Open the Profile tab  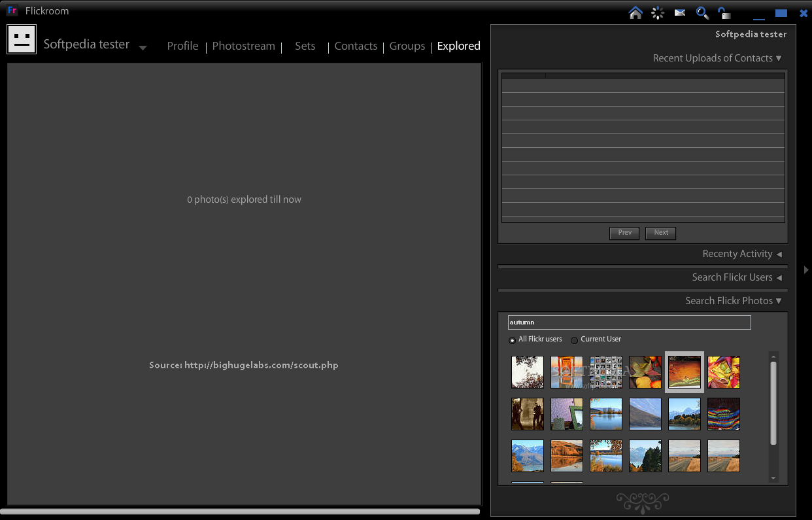pos(182,46)
